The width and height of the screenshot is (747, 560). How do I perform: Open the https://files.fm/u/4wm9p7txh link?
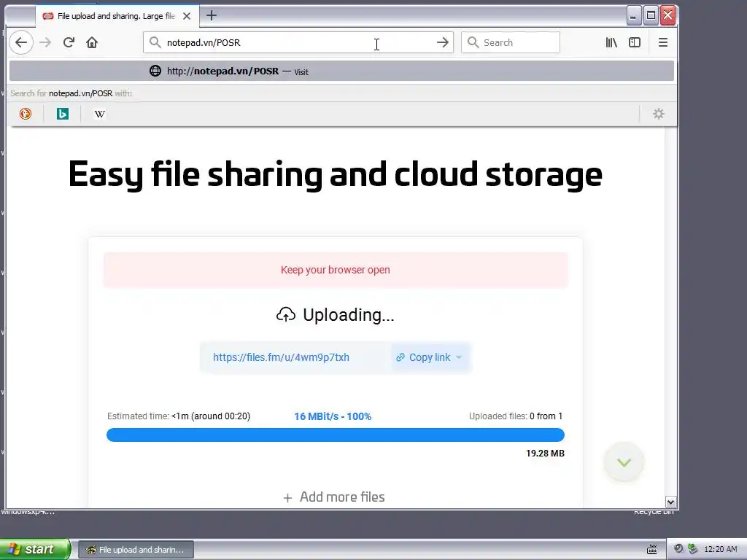point(281,357)
